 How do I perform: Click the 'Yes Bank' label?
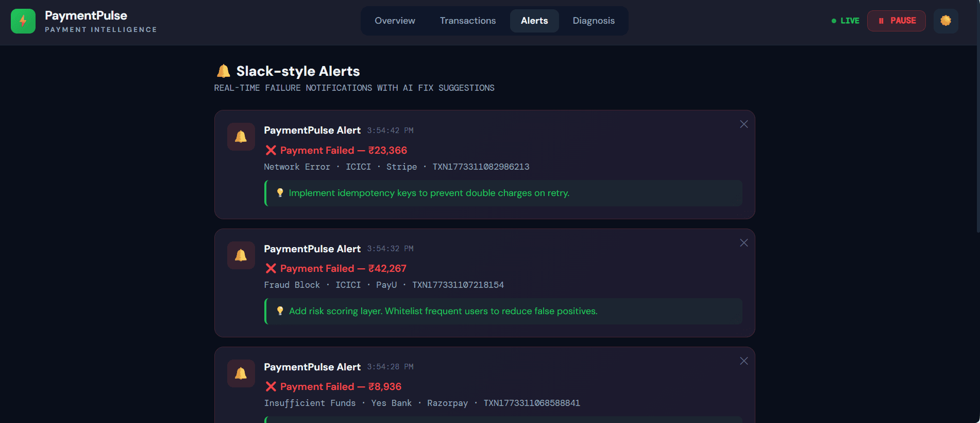pyautogui.click(x=391, y=403)
